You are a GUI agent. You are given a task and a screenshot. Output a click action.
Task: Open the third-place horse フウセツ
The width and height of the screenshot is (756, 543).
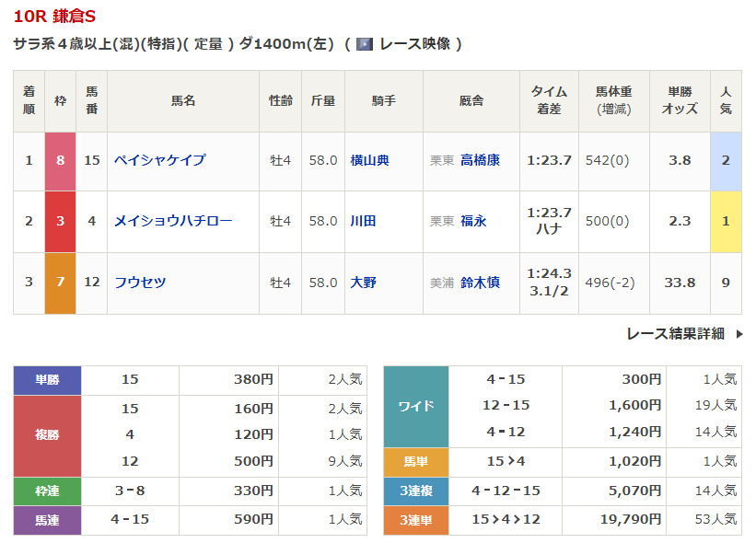140,283
